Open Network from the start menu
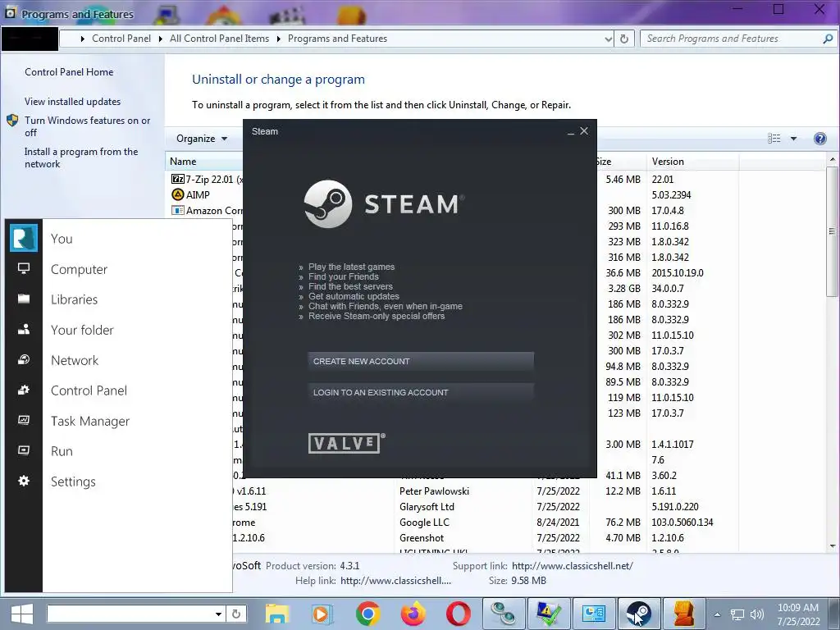Image resolution: width=840 pixels, height=630 pixels. [x=75, y=361]
